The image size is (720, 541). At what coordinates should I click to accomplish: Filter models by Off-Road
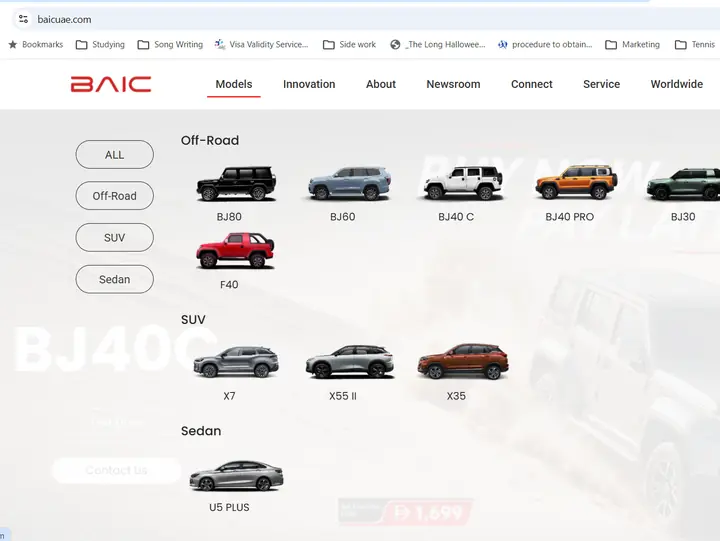pyautogui.click(x=114, y=196)
